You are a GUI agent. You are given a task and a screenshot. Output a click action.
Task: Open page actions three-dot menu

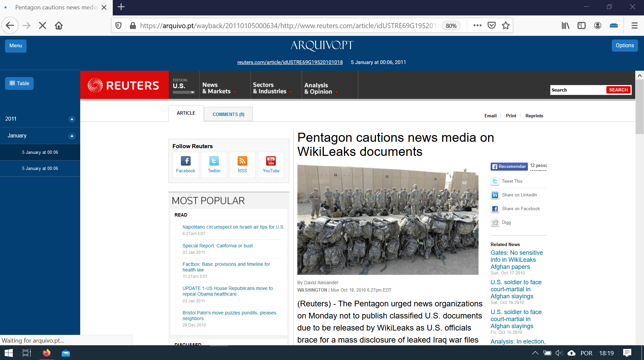(x=477, y=25)
